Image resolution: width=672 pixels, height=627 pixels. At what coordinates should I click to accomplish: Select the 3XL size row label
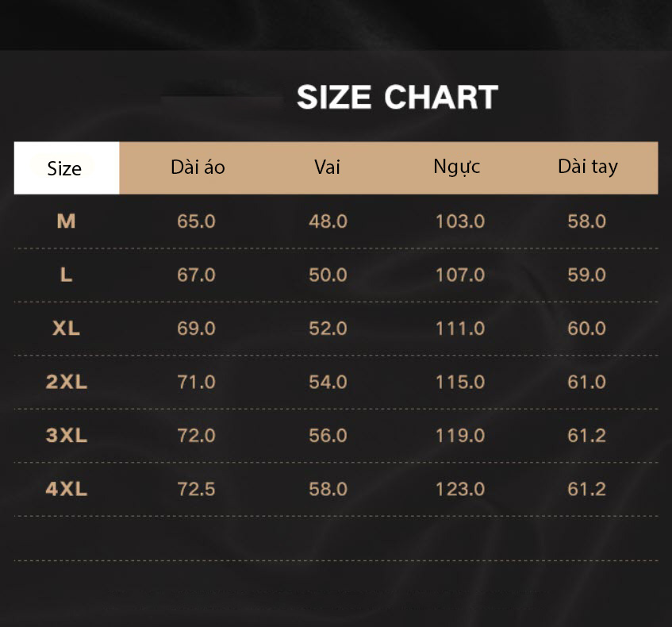(67, 436)
